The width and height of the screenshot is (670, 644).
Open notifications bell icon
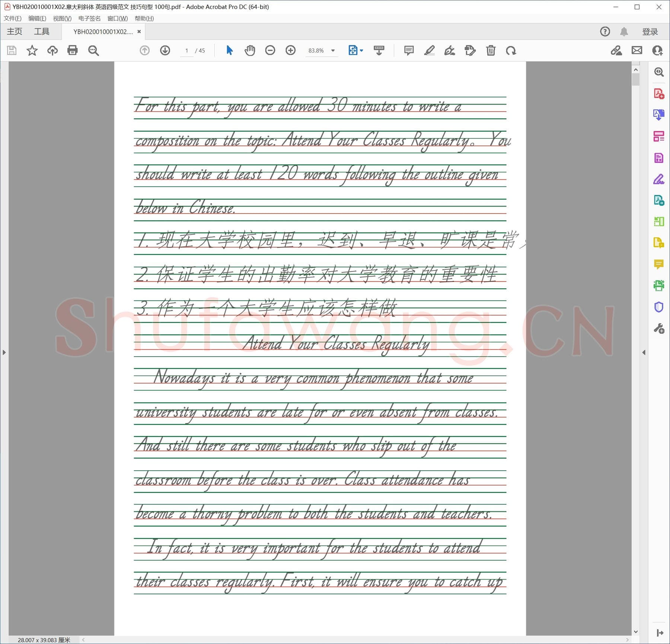(x=624, y=32)
